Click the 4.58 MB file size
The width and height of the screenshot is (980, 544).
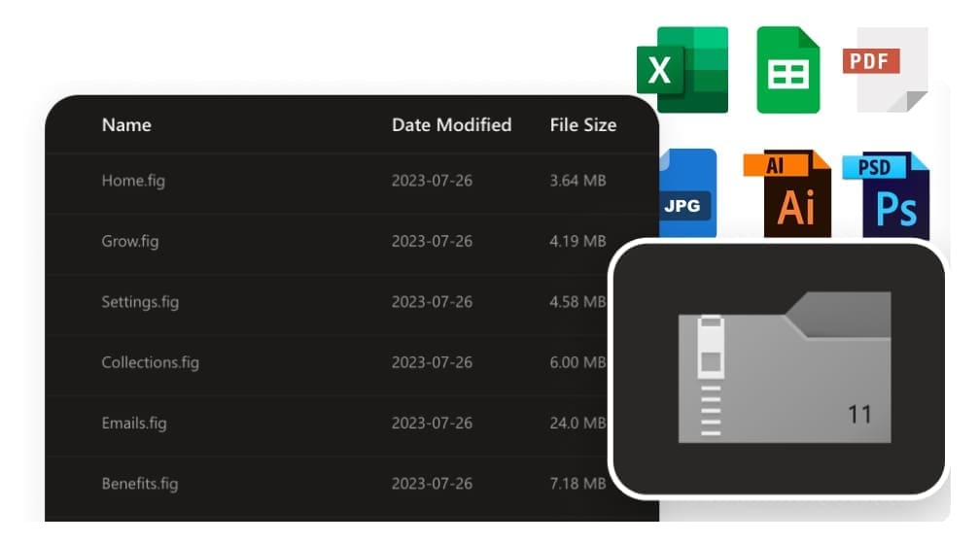pyautogui.click(x=577, y=302)
